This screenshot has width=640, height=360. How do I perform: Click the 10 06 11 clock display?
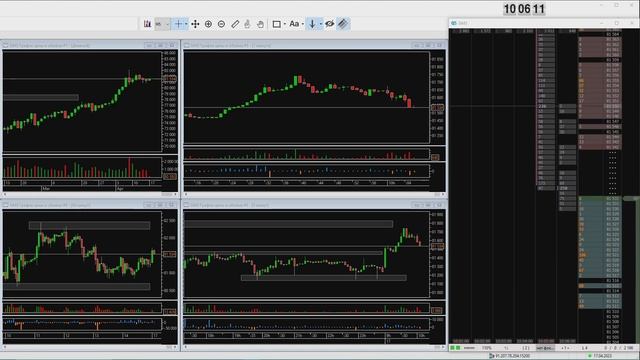click(524, 9)
